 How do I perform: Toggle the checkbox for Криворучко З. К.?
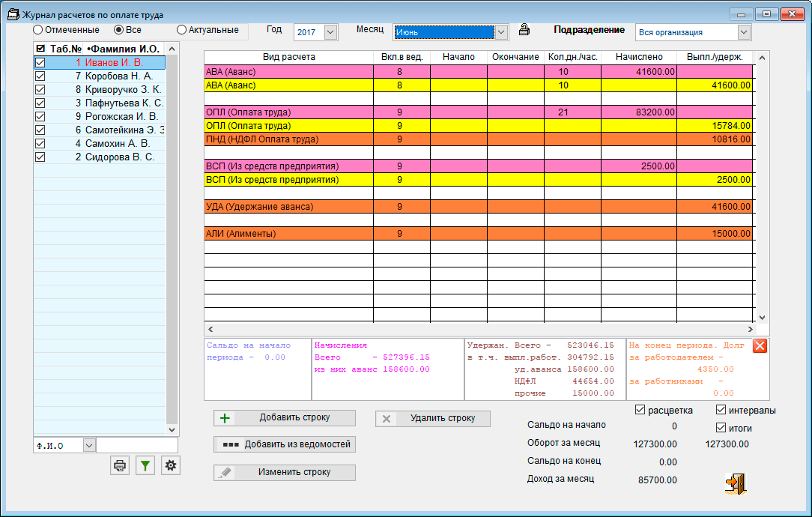(40, 90)
